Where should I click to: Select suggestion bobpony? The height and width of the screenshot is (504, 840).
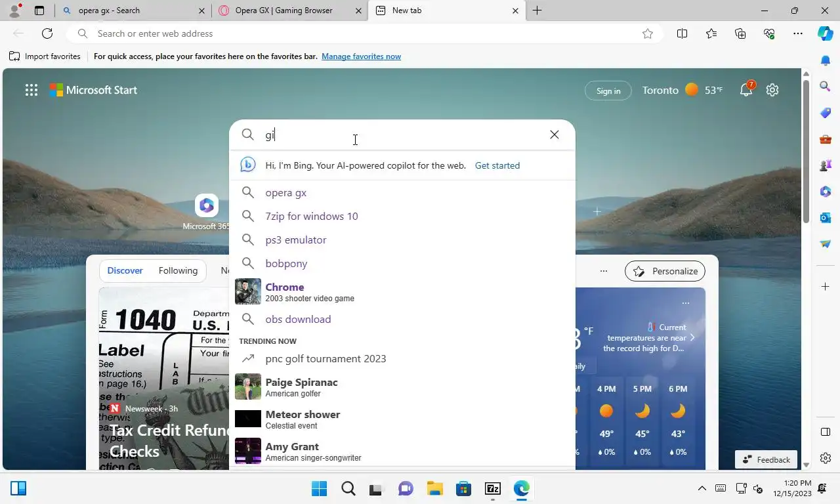tap(402, 263)
